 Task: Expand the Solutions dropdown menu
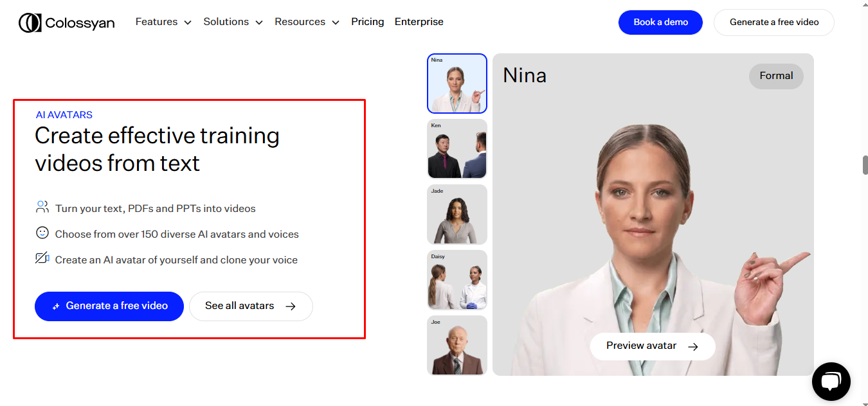233,22
